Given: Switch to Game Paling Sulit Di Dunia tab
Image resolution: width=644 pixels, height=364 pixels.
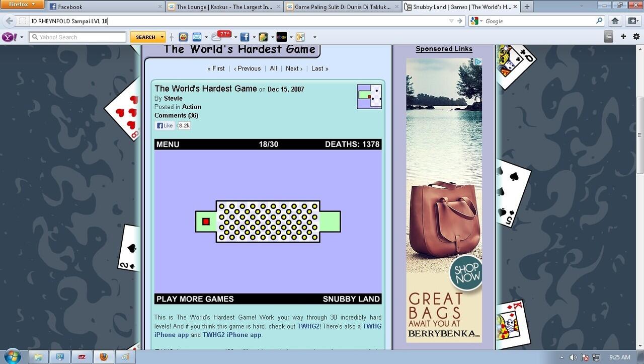Looking at the screenshot, I should (342, 7).
